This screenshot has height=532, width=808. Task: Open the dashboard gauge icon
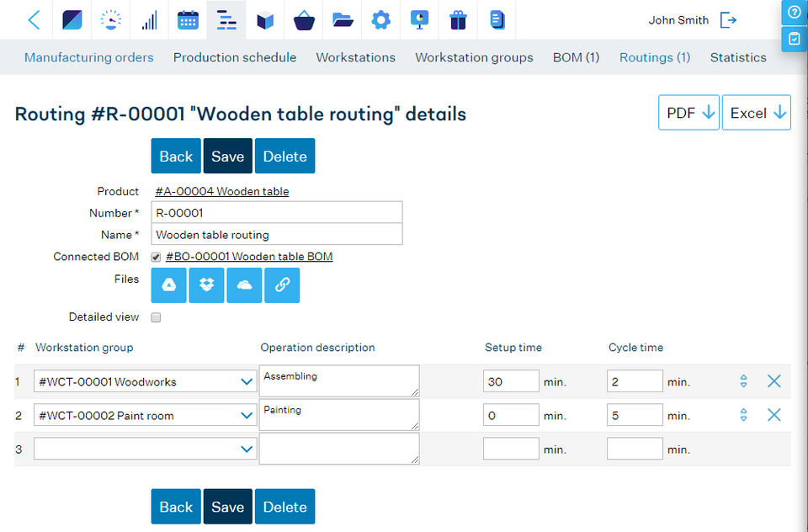(x=111, y=20)
